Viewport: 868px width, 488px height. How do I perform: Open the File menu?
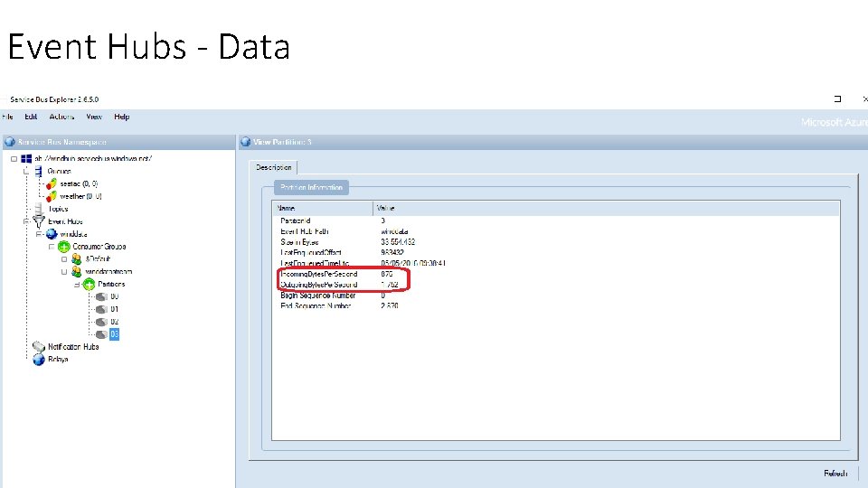[x=8, y=117]
